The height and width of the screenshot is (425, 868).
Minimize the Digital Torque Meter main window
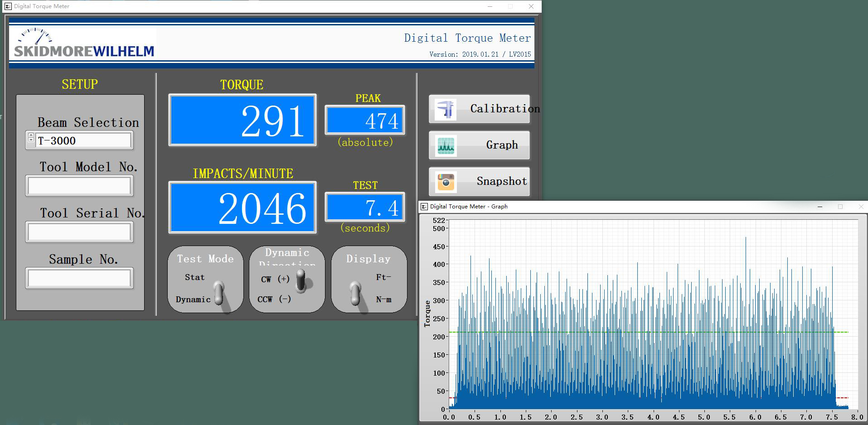[490, 6]
